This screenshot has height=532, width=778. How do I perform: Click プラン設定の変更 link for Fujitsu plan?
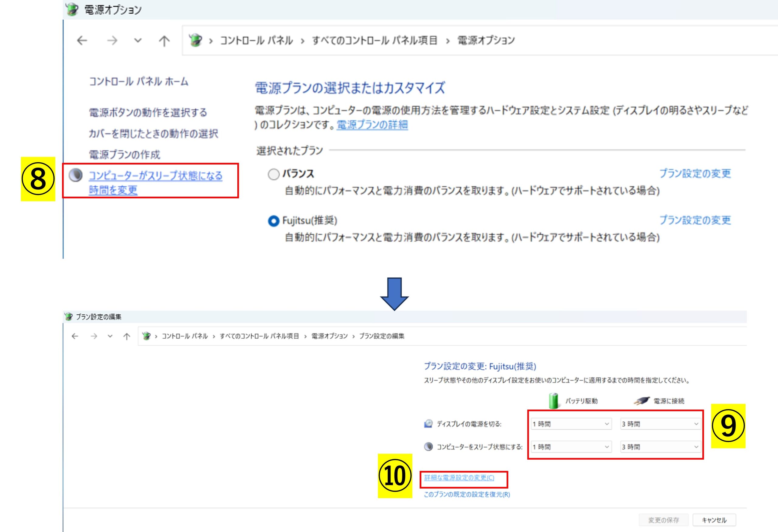click(x=695, y=220)
